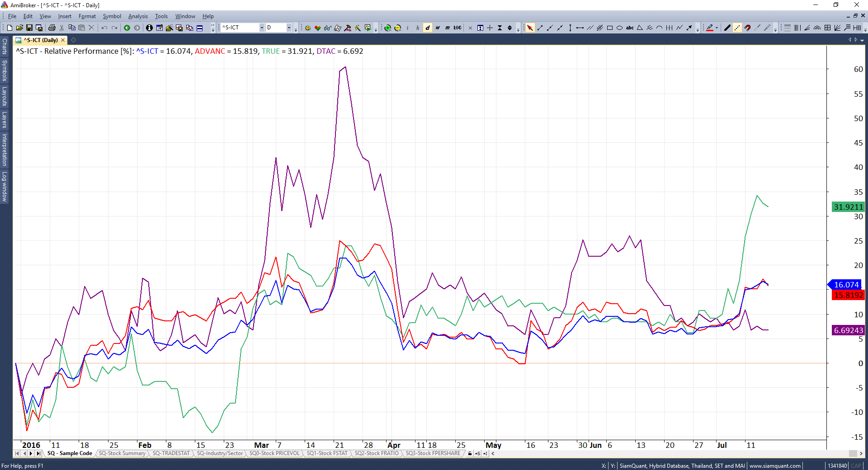Open the Interpretation side panel
Image resolution: width=868 pixels, height=470 pixels.
(5, 150)
